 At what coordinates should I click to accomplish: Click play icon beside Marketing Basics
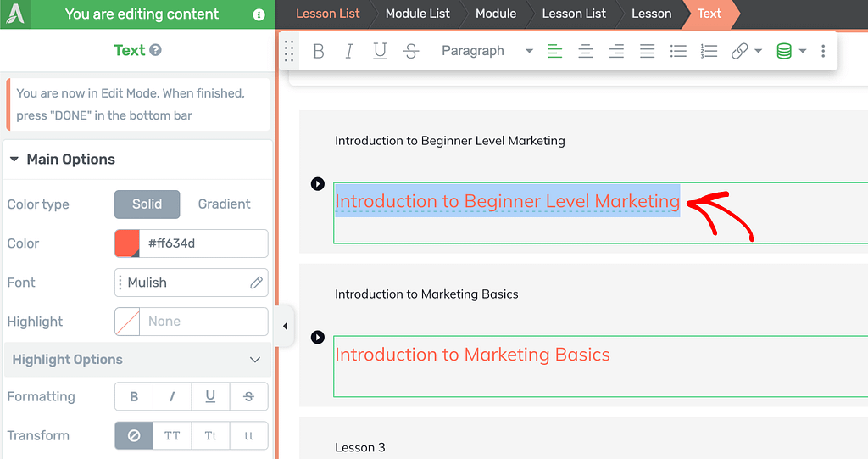pyautogui.click(x=318, y=337)
